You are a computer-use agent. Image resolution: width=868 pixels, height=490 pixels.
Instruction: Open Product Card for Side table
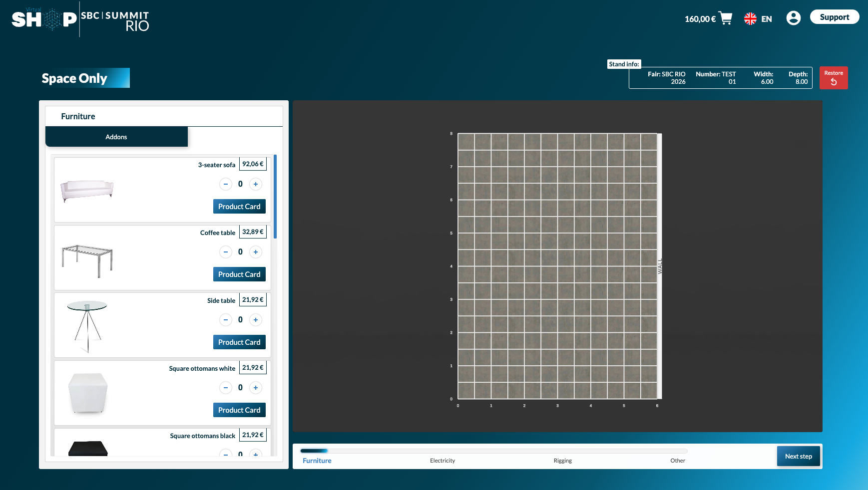click(x=239, y=342)
